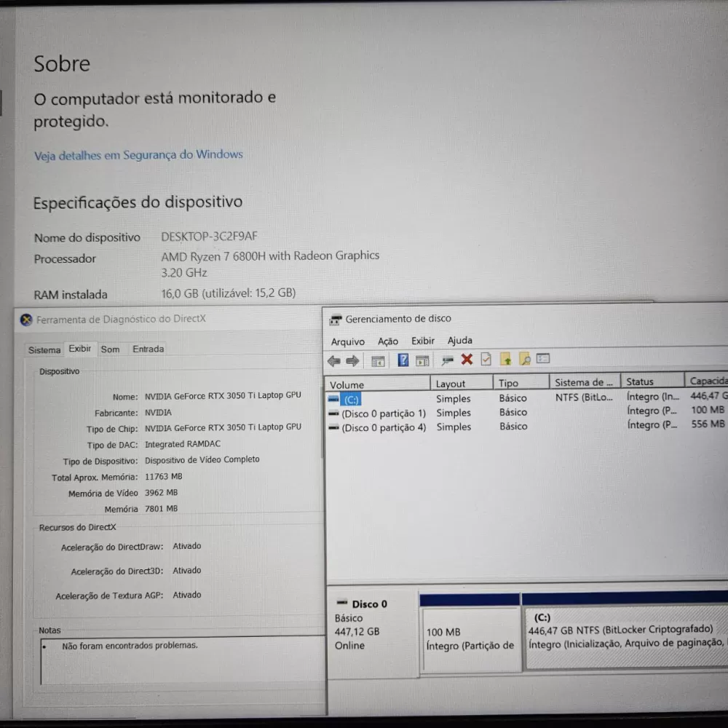Open Veja detalhes em Segurança do Windows link
This screenshot has height=728, width=728.
(138, 155)
